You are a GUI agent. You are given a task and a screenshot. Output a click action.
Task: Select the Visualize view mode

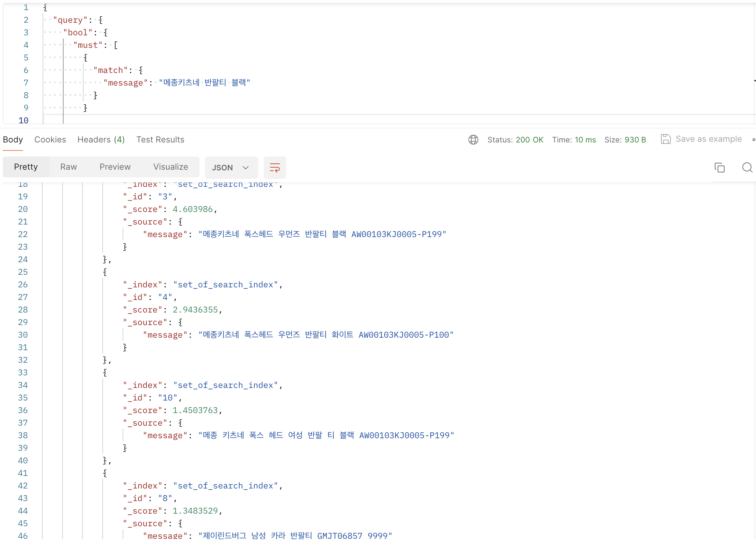tap(170, 167)
